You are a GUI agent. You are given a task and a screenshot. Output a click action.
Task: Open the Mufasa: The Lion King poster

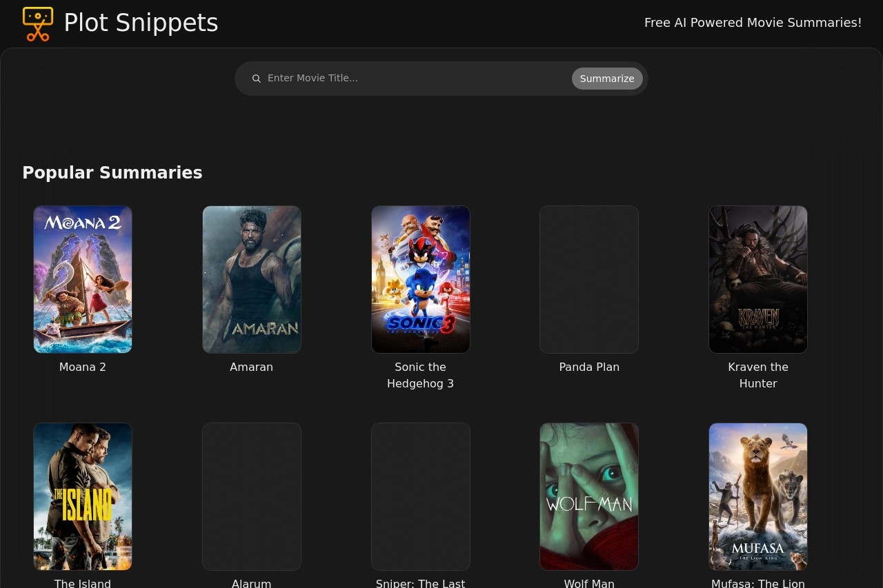pyautogui.click(x=758, y=496)
